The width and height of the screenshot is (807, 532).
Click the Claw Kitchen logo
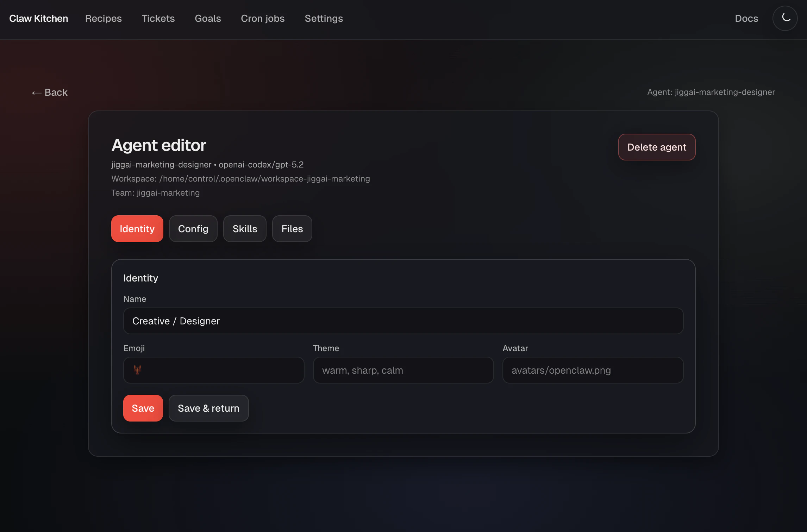coord(39,19)
